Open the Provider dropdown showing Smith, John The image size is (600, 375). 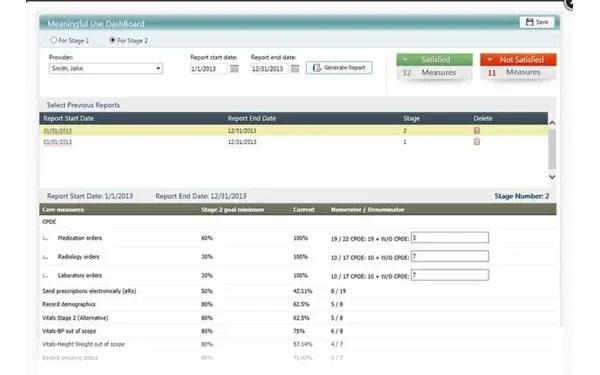click(106, 68)
